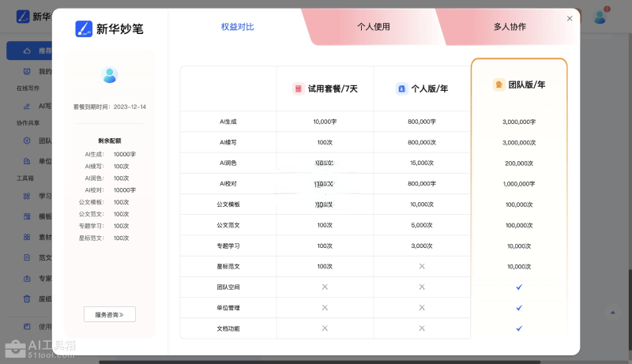Click the user avatar in the quota panel

click(x=110, y=76)
